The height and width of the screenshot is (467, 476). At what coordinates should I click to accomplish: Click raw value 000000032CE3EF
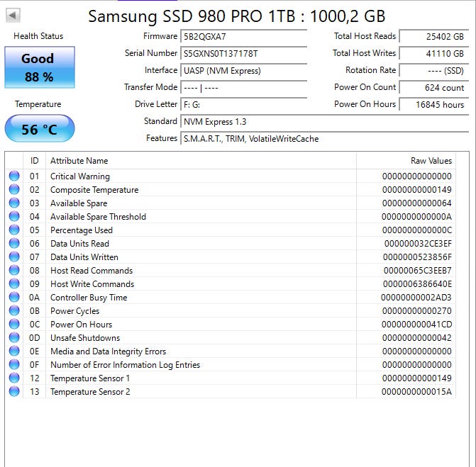(x=418, y=244)
